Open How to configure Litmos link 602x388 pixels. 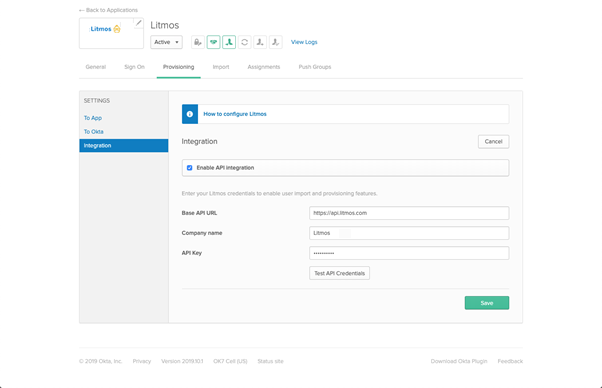[x=235, y=114]
